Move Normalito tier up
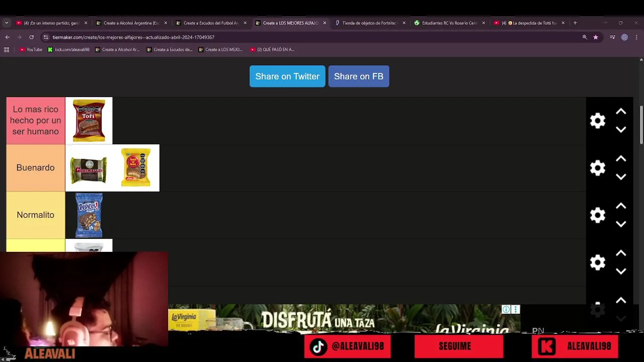644x362 pixels. (621, 206)
